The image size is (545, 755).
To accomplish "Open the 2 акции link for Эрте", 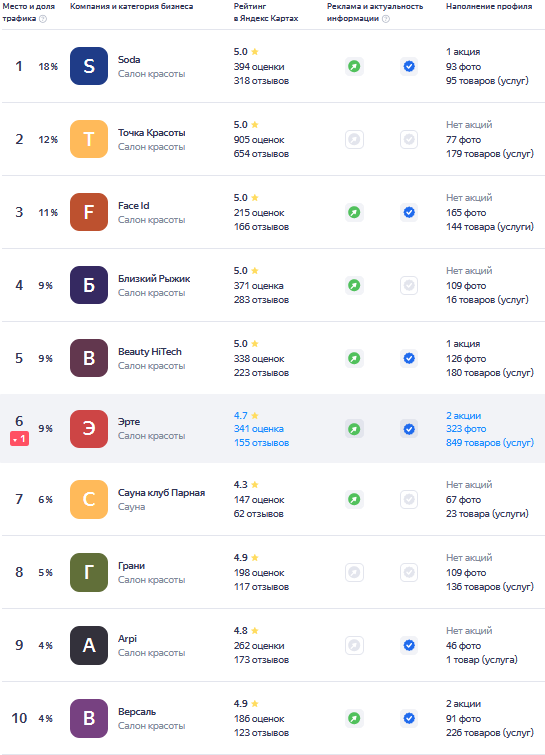I will coord(463,416).
